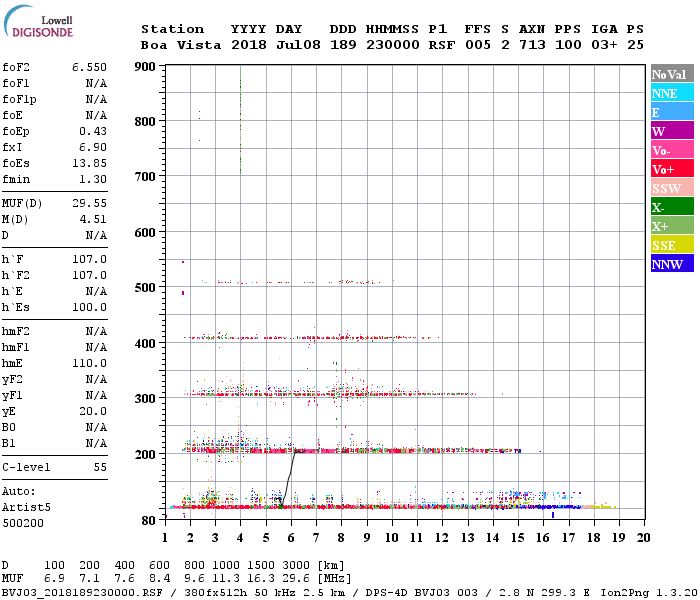
Task: Select the NNE cyan legend swatch
Action: click(672, 93)
